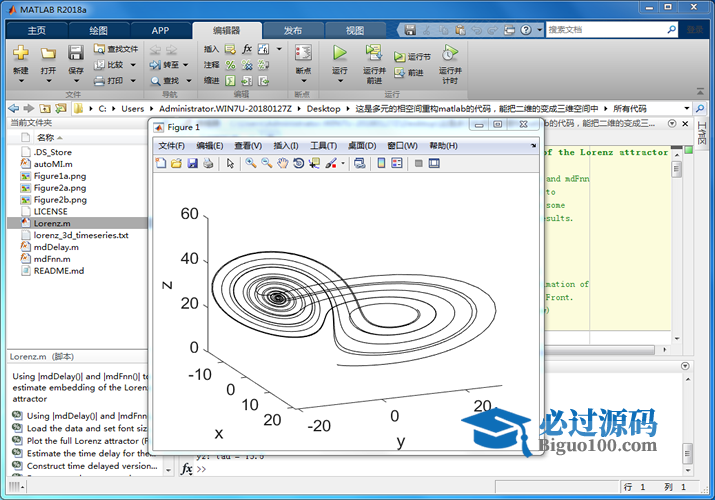Viewport: 715px width, 500px height.
Task: Select autoMI.m in current folder list
Action: tap(53, 164)
